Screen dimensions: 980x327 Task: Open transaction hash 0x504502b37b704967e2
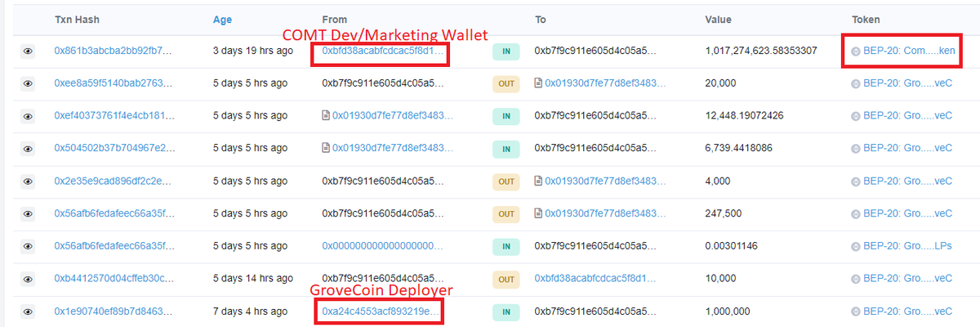tap(114, 149)
